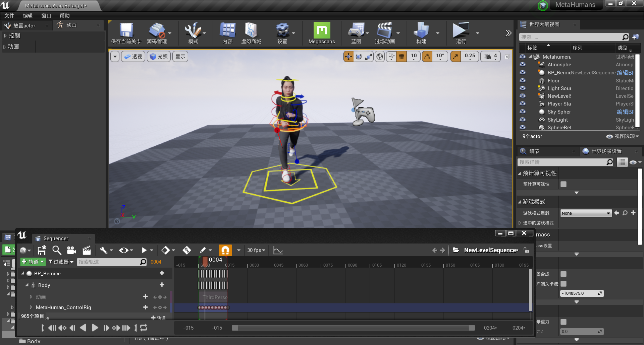Screen dimensions: 644x345
Task: Click the Sequencer camera creation icon
Action: pos(71,250)
